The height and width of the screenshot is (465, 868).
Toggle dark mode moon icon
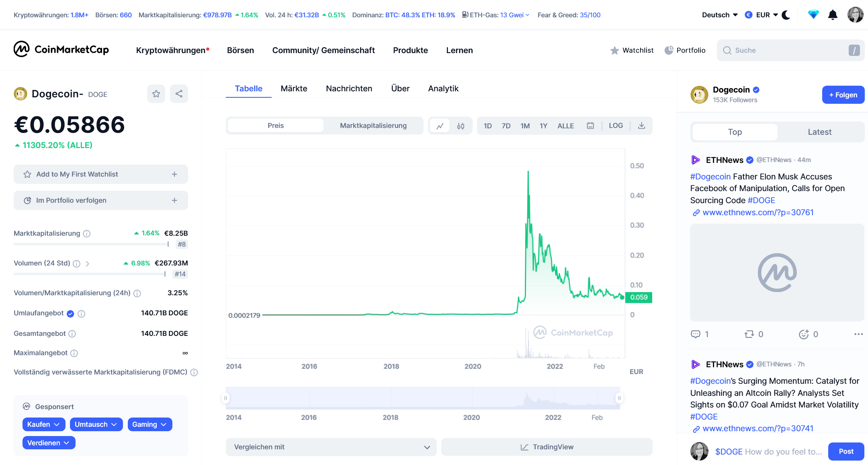click(x=786, y=15)
